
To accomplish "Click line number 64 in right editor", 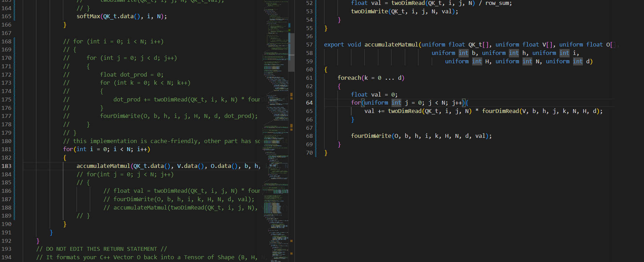I will coord(309,103).
